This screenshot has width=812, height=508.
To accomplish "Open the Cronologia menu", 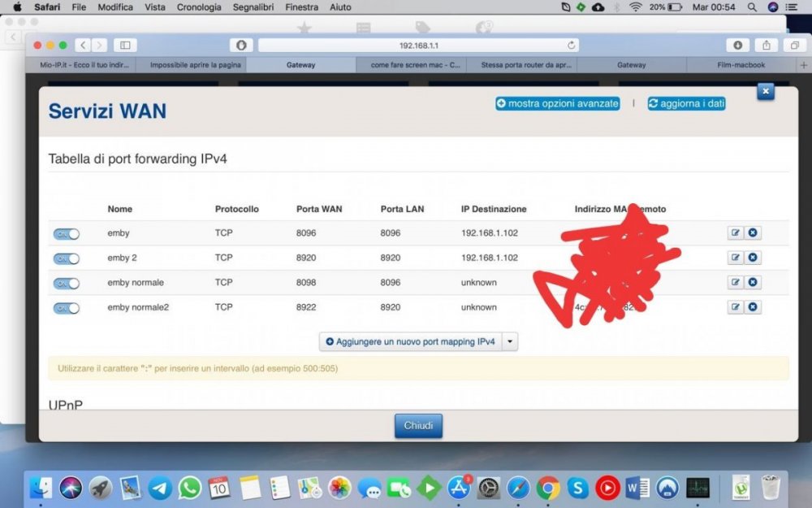I will (x=199, y=7).
